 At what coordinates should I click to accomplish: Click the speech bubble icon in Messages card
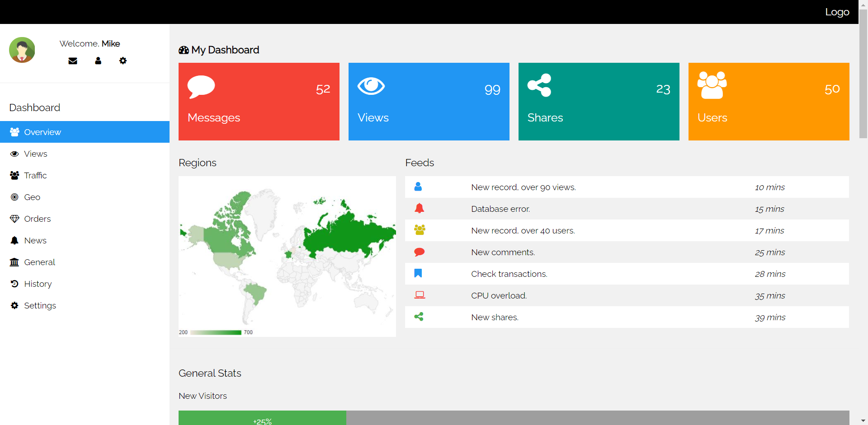pos(201,86)
